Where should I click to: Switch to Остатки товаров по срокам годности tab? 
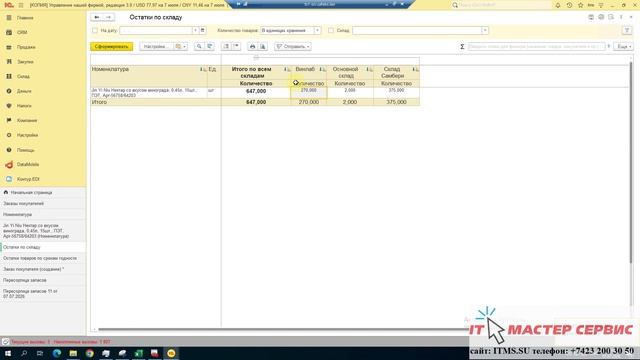(43, 258)
